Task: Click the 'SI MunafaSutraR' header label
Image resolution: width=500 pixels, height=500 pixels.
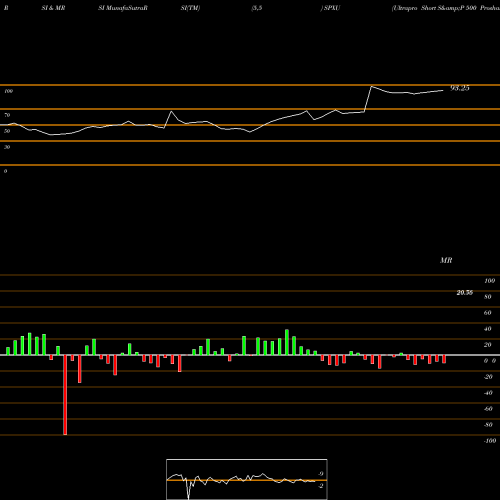Action: pyautogui.click(x=123, y=8)
